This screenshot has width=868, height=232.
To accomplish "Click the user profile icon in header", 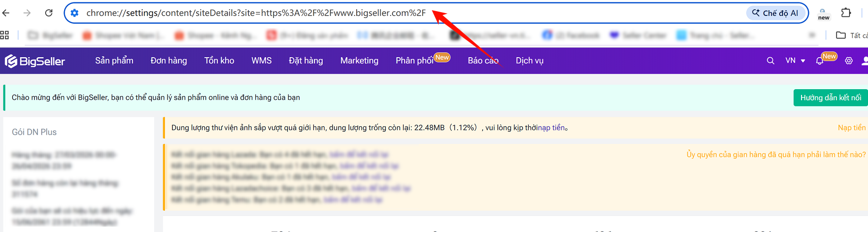I will pos(864,61).
